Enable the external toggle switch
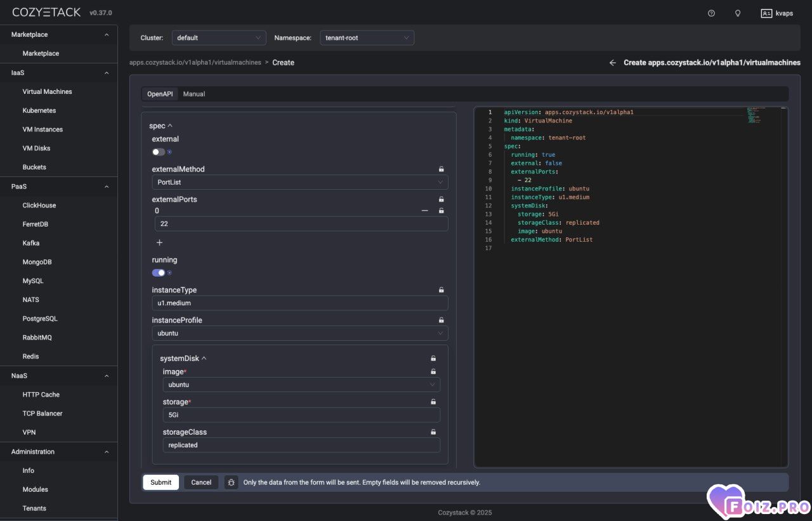The width and height of the screenshot is (812, 521). click(x=158, y=152)
